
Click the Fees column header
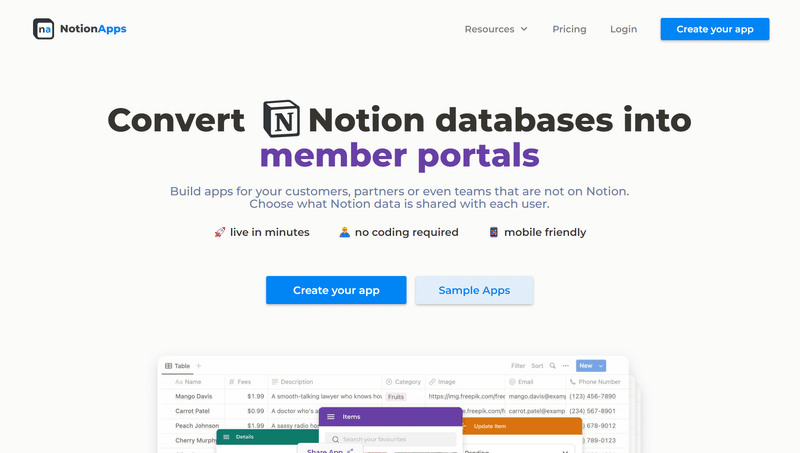click(245, 382)
